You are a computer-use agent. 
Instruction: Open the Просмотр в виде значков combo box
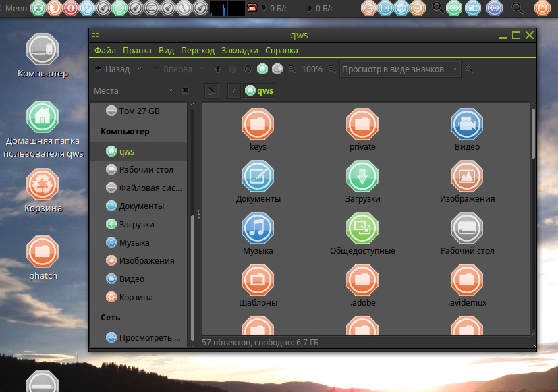pos(400,69)
